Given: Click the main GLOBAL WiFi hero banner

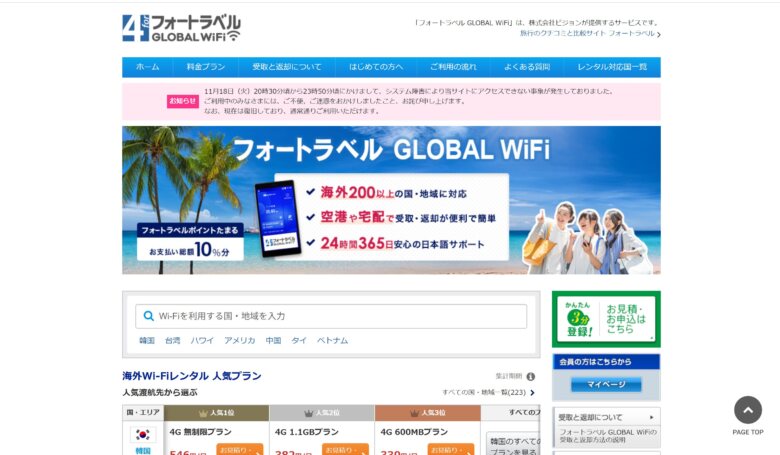Looking at the screenshot, I should point(391,200).
